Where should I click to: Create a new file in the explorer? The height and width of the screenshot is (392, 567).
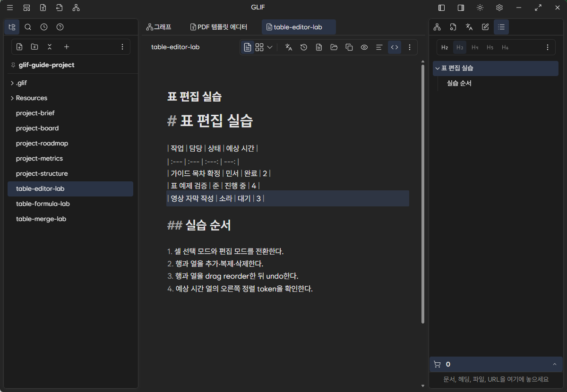point(19,47)
